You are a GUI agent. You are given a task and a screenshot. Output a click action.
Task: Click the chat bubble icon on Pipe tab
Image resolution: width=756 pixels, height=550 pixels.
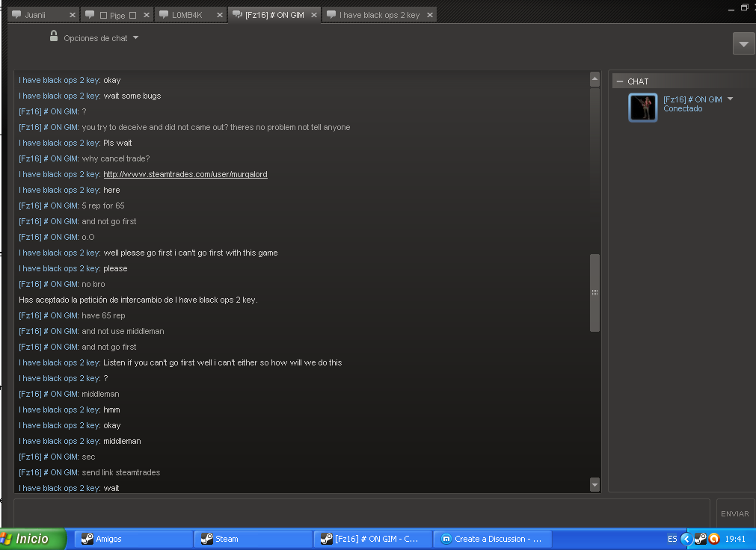(x=90, y=14)
